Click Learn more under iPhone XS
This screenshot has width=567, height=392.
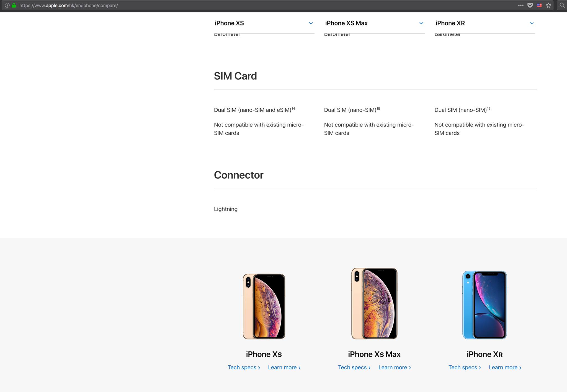point(284,367)
